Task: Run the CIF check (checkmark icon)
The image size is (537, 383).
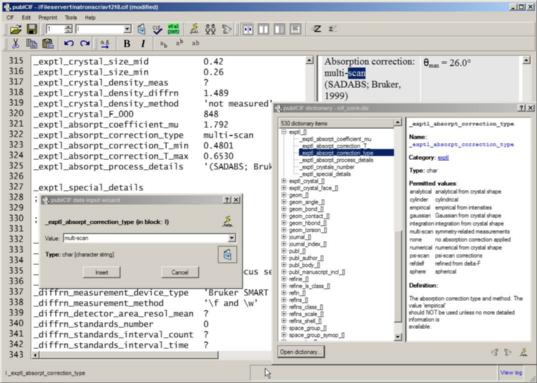Action: click(x=157, y=29)
